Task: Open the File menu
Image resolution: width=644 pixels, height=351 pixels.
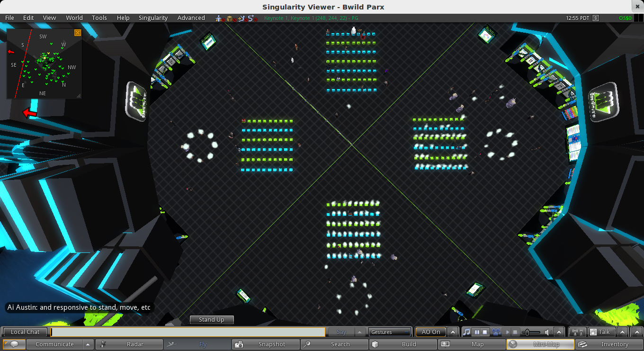Action: pos(9,18)
